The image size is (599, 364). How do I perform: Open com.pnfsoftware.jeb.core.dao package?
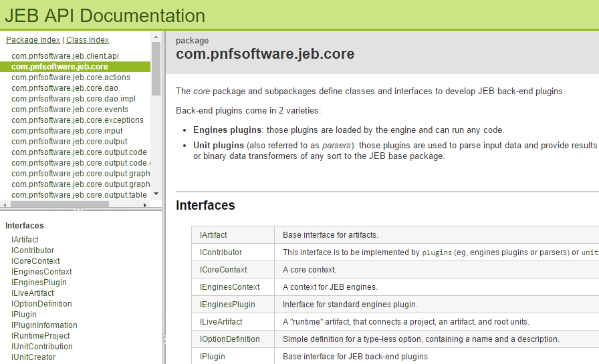point(65,88)
